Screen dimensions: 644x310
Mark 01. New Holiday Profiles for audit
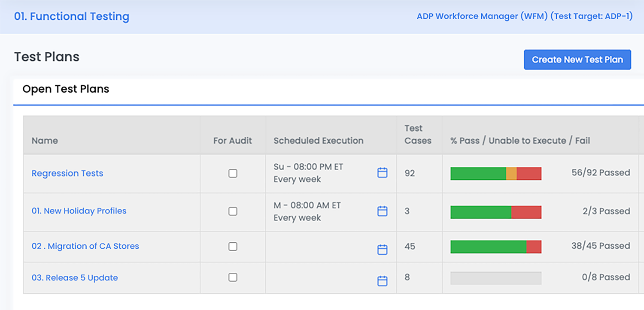232,211
